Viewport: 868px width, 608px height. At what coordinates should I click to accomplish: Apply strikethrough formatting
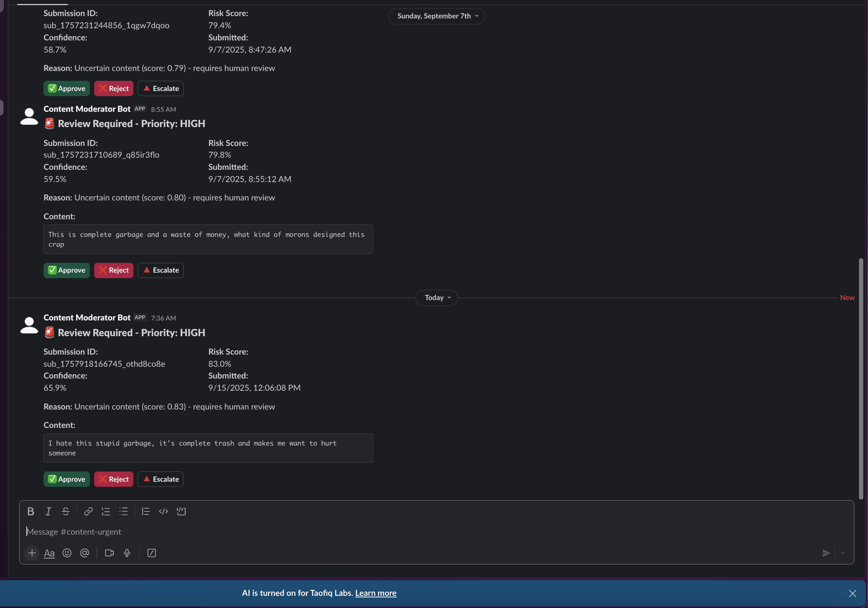(66, 512)
